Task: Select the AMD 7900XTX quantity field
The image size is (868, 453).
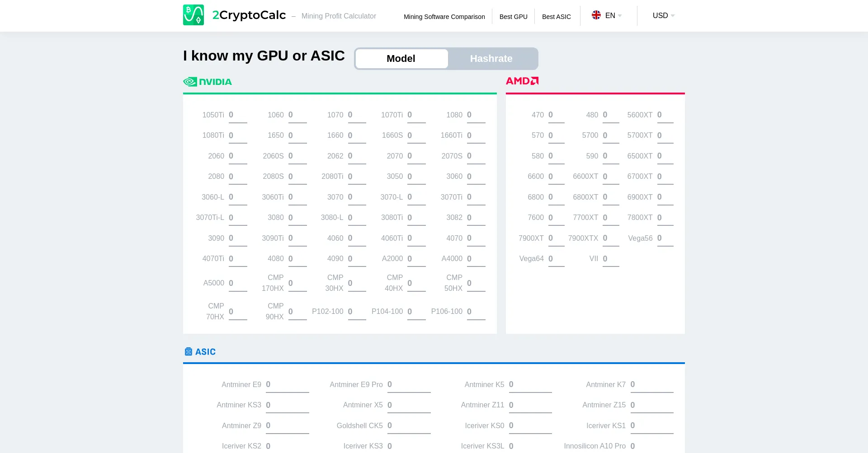Action: tap(610, 238)
